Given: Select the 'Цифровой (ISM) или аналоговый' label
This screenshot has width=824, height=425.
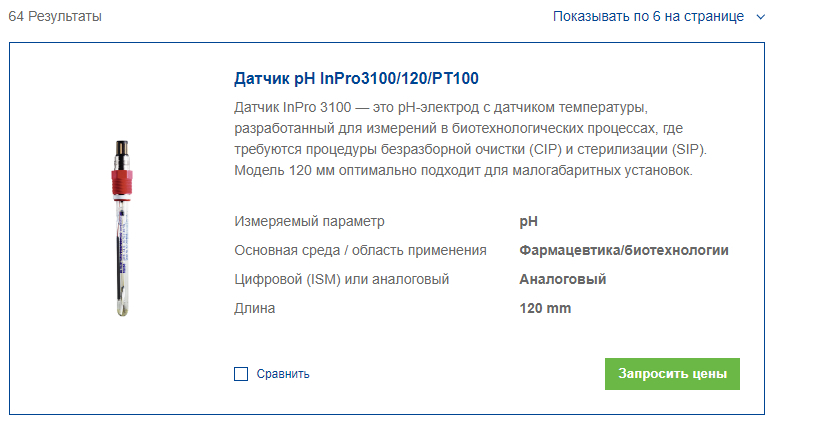Looking at the screenshot, I should click(x=342, y=280).
